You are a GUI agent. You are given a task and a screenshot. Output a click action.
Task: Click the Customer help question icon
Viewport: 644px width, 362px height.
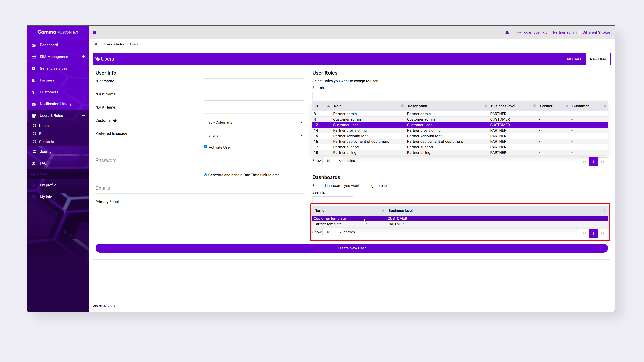pos(115,120)
